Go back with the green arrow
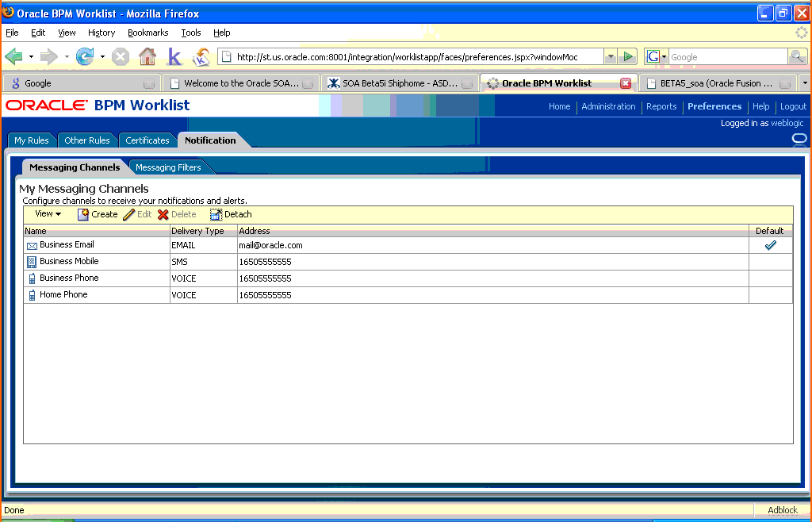The width and height of the screenshot is (812, 522). click(13, 56)
